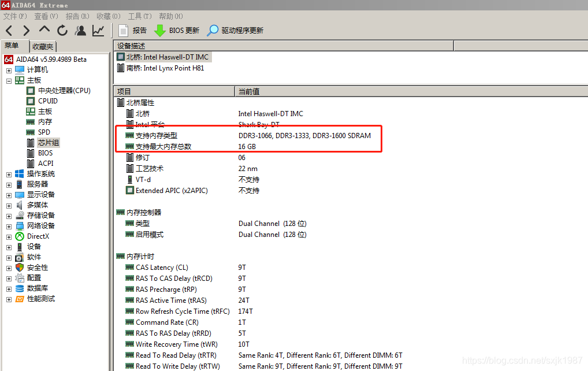Click the 报告 report button

point(132,31)
